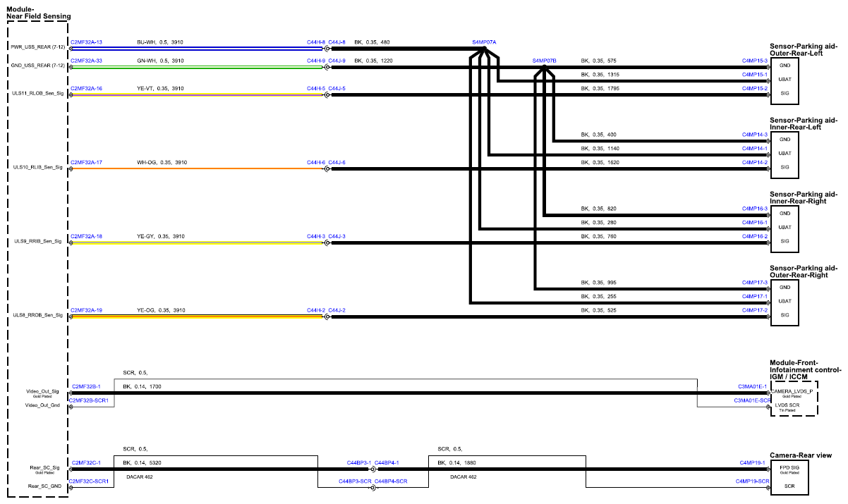Click the Sensor-Parking aid-Outer-Rear-Right heading
The width and height of the screenshot is (848, 504).
[804, 271]
